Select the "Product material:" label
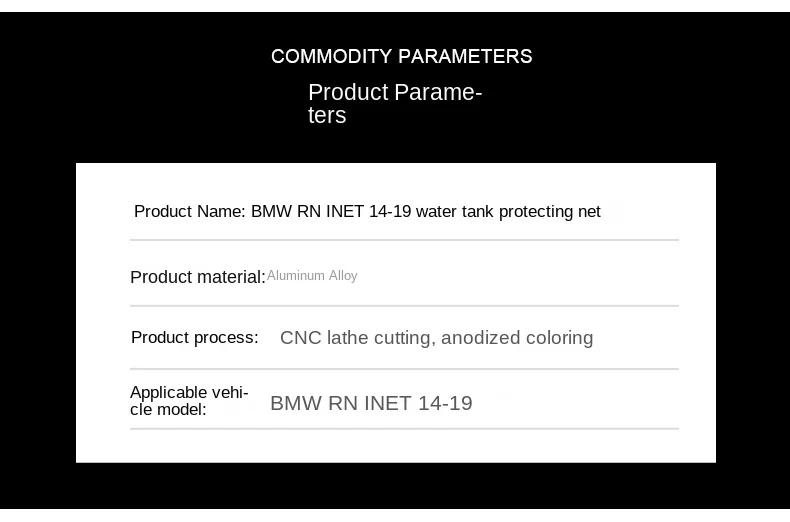 pyautogui.click(x=197, y=277)
